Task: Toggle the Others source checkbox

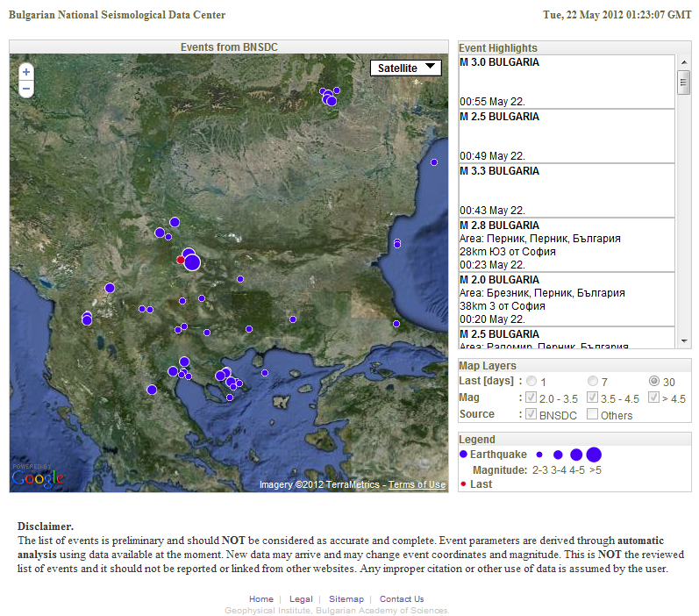Action: pos(593,414)
